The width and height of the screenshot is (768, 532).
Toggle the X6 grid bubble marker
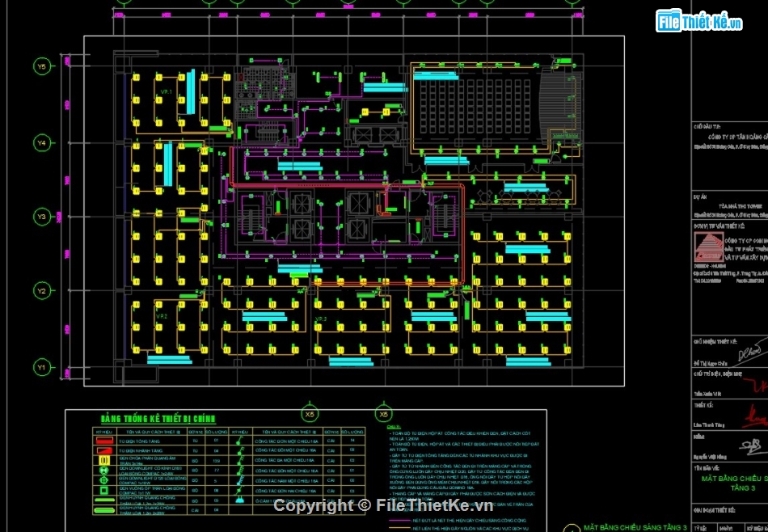(x=384, y=413)
